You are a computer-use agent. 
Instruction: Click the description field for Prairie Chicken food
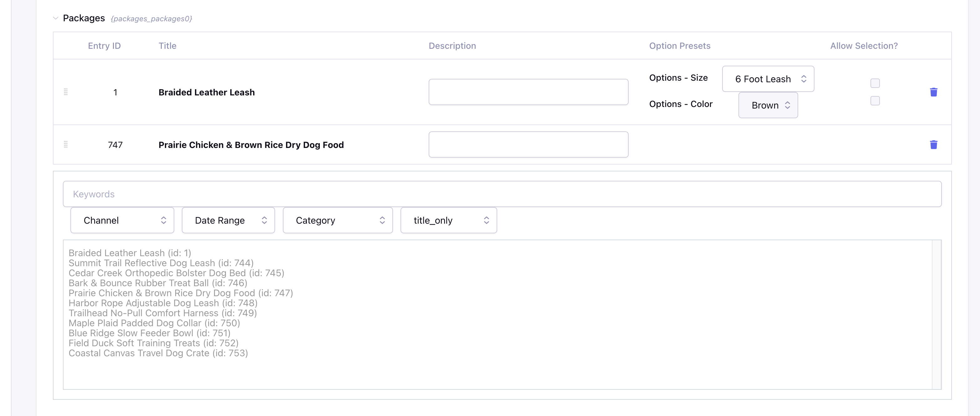click(x=528, y=145)
